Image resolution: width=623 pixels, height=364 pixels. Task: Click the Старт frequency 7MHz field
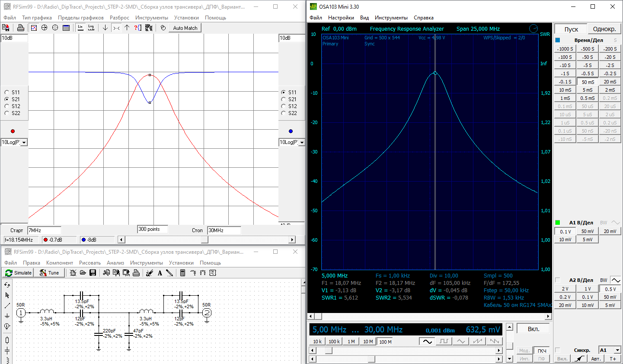(44, 230)
